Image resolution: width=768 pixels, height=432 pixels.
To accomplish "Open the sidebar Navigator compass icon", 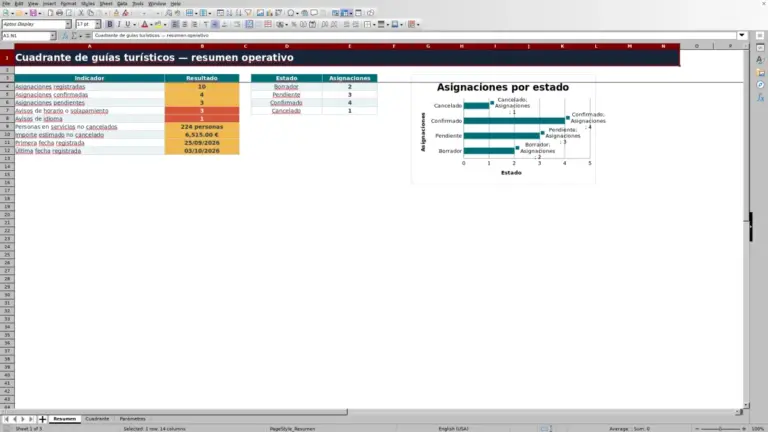I will [x=760, y=85].
